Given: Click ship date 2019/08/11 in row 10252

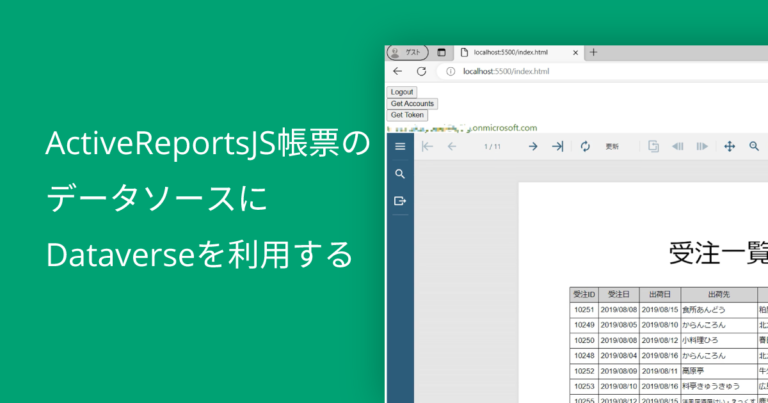Looking at the screenshot, I should tap(660, 371).
